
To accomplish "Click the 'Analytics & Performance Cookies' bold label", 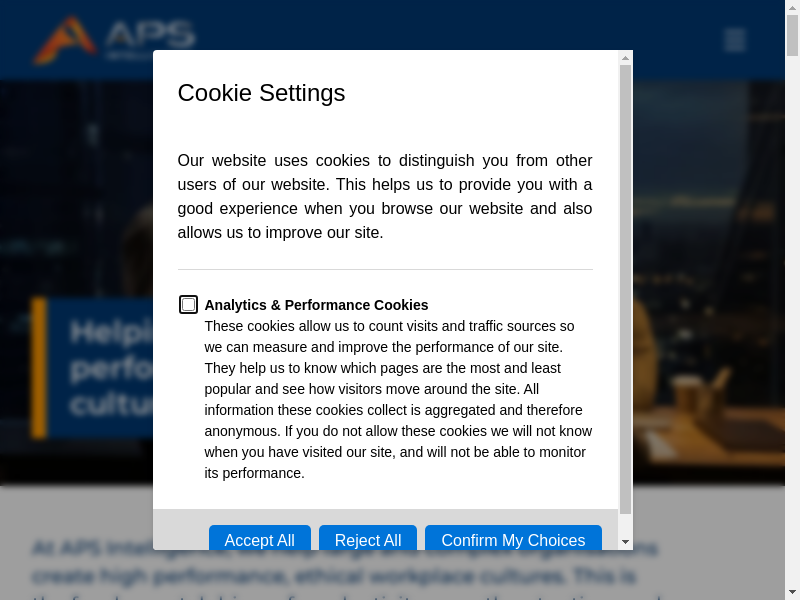I will pos(316,305).
